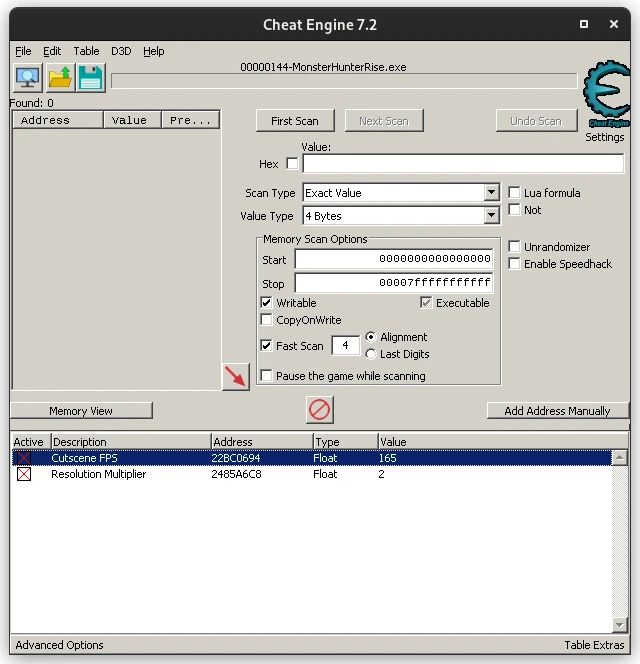
Task: Click the cheat table Address column header
Action: click(262, 442)
